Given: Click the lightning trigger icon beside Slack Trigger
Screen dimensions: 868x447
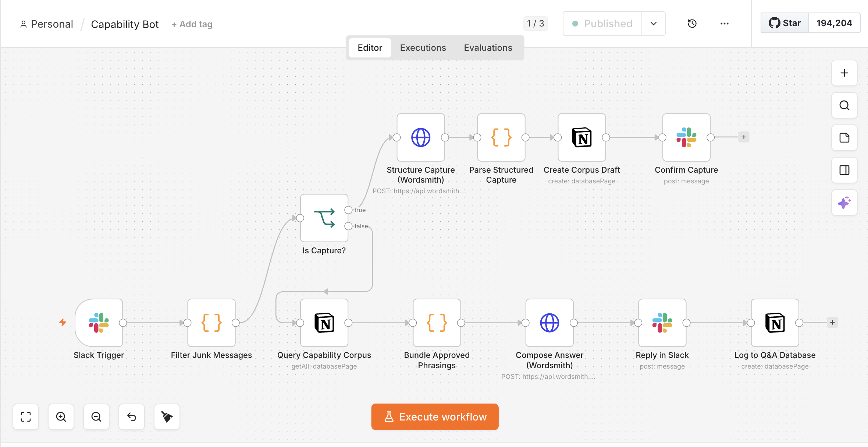Looking at the screenshot, I should coord(63,323).
